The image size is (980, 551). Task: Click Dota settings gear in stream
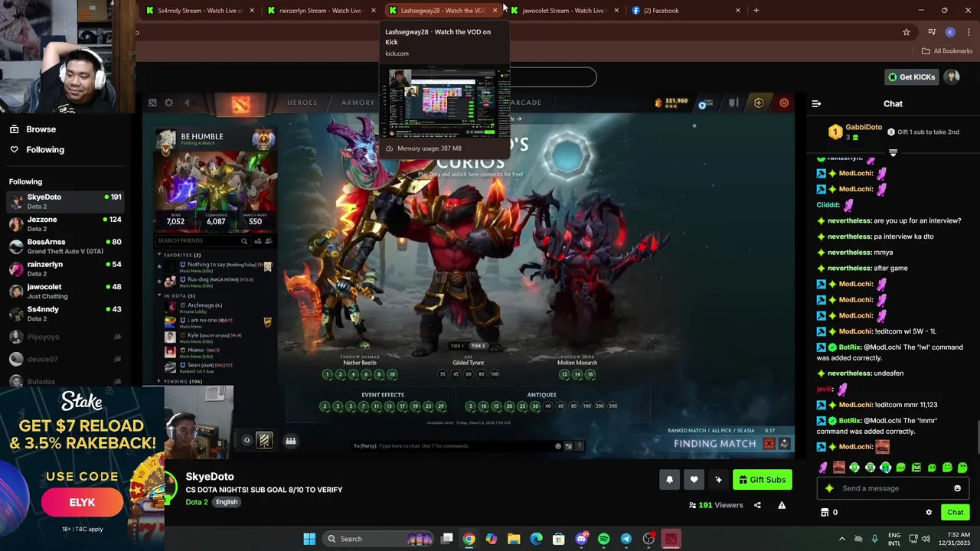[x=168, y=103]
